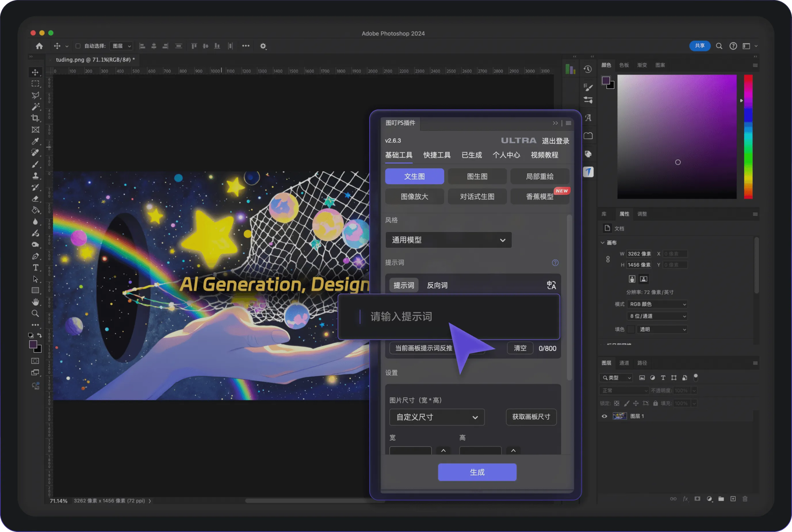
Task: Toggle the width-height link icon
Action: [x=608, y=259]
